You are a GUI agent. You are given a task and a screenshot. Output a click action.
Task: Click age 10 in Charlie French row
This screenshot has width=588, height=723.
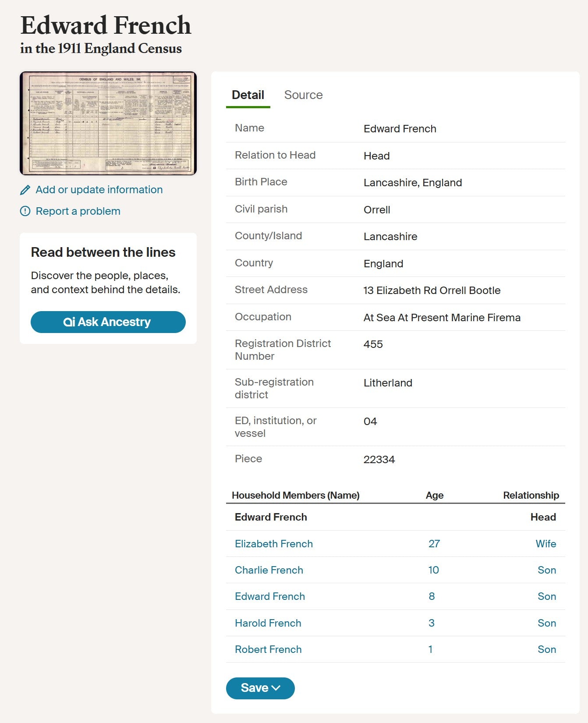click(x=434, y=570)
